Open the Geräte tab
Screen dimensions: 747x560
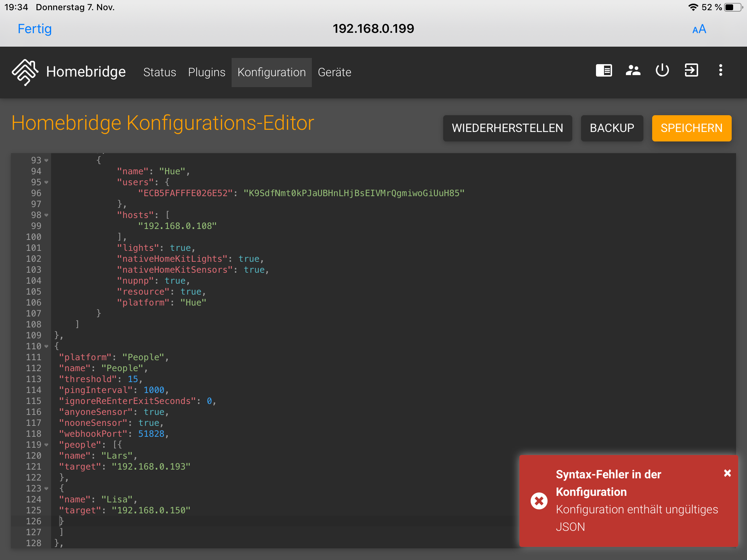click(x=334, y=72)
